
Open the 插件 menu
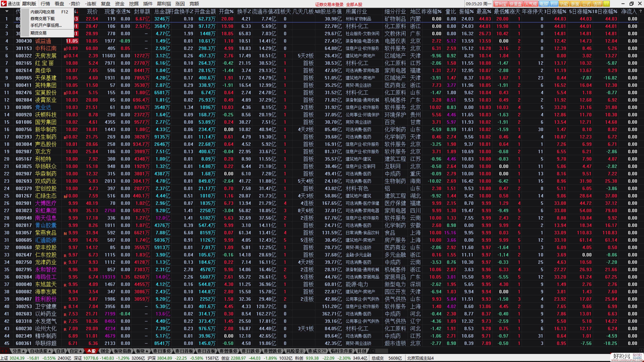[x=148, y=4]
